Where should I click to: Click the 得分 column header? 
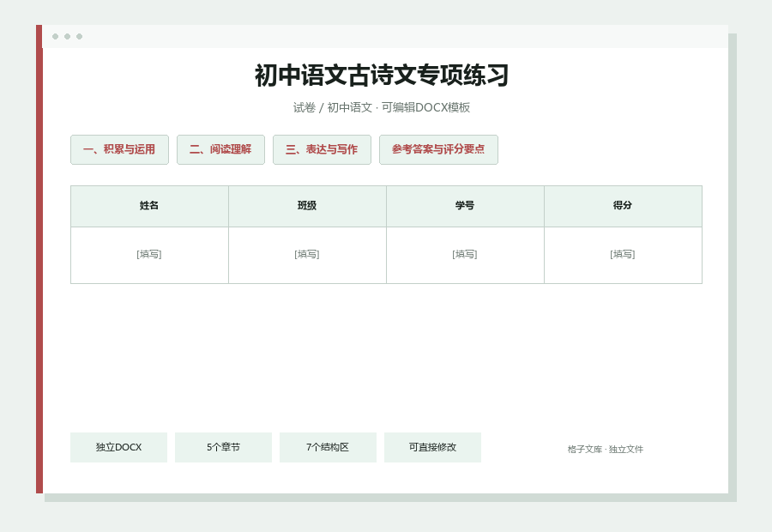pos(623,206)
